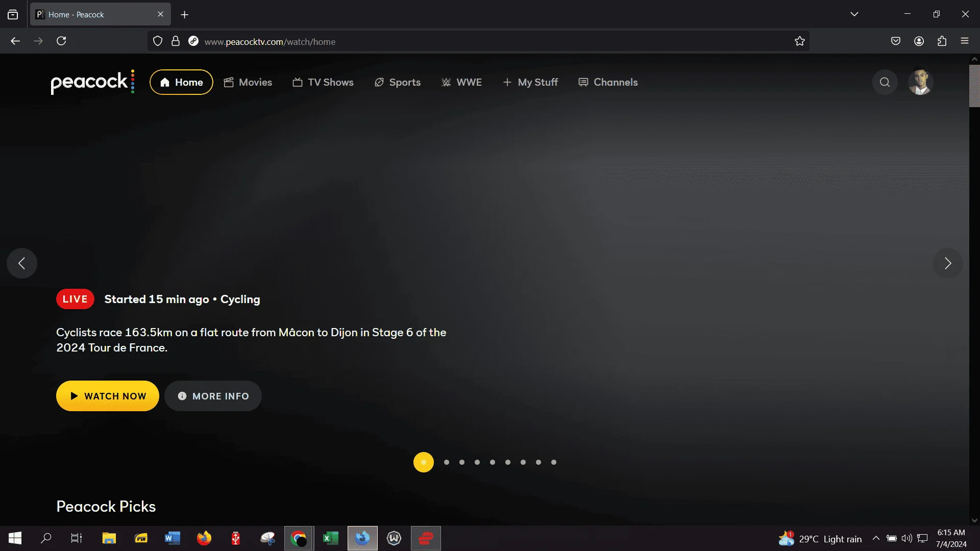980x551 pixels.
Task: Open the Firefox account menu
Action: pyautogui.click(x=919, y=41)
